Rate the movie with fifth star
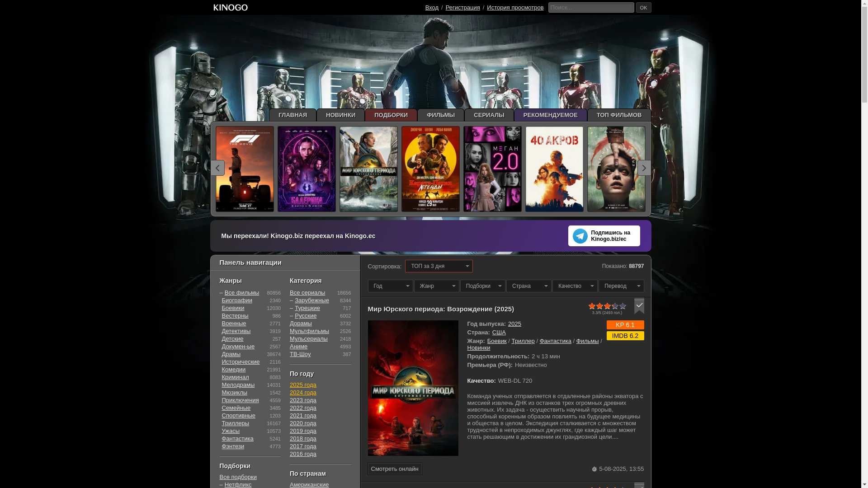This screenshot has width=868, height=488. pyautogui.click(x=623, y=306)
